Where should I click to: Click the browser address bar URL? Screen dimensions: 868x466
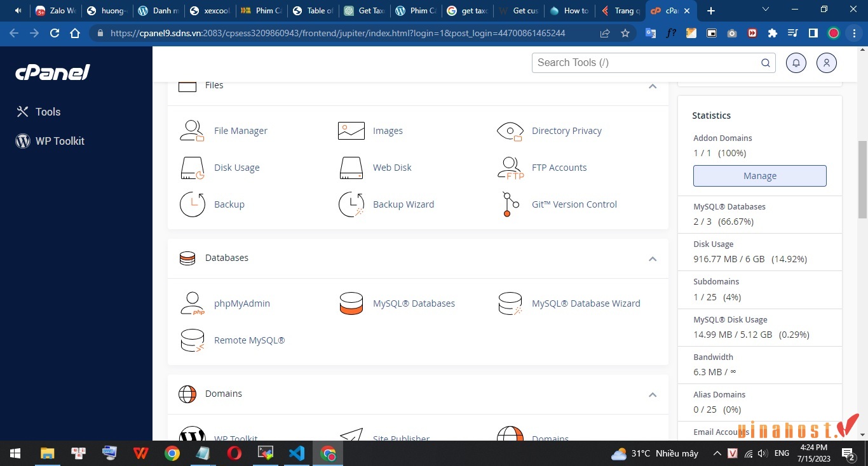(x=337, y=33)
